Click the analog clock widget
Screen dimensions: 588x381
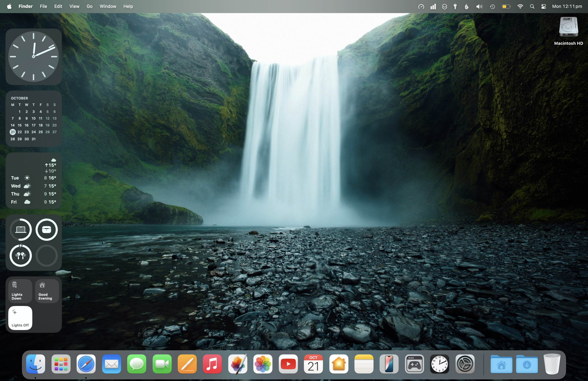[x=34, y=56]
